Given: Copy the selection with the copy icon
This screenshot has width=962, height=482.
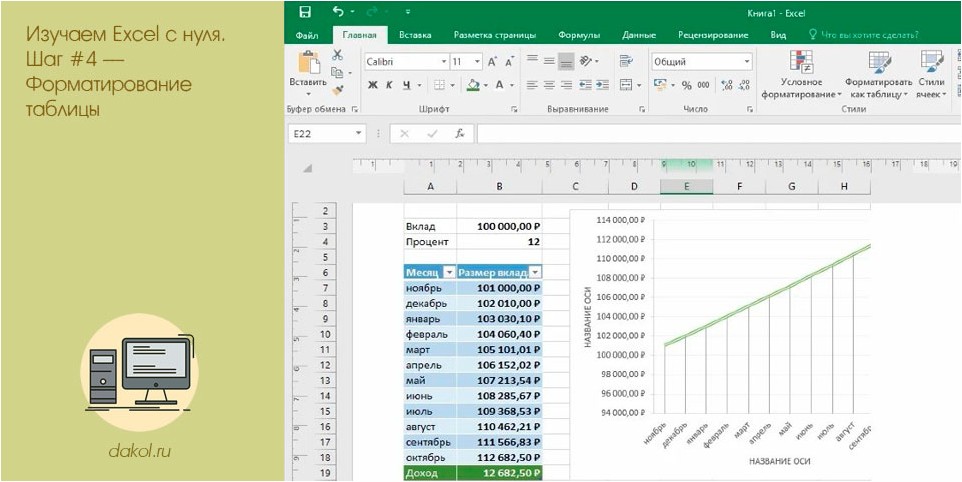Looking at the screenshot, I should click(x=337, y=72).
